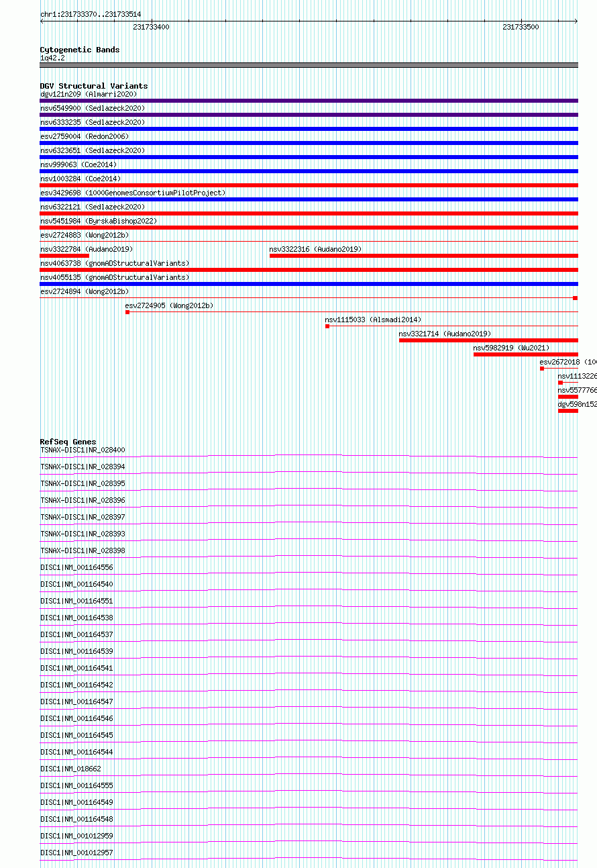Open variant nsv4063738 (gnomADStructuralVariants)

click(x=115, y=263)
